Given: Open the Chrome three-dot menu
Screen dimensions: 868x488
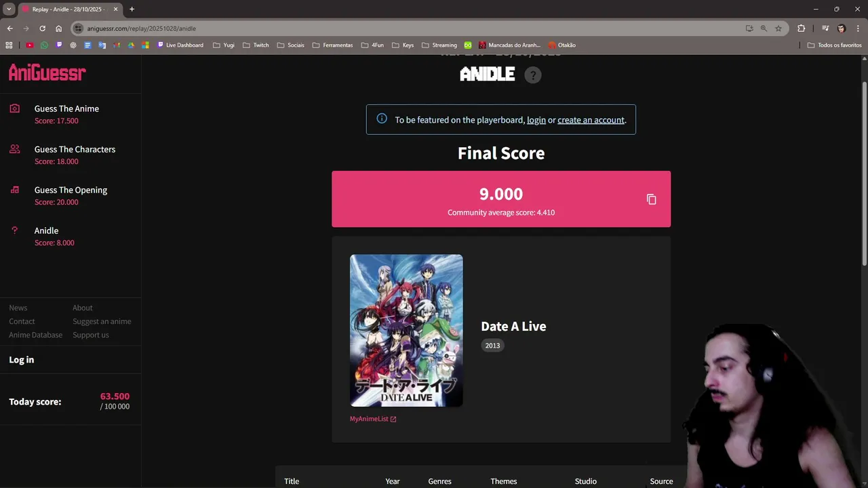Looking at the screenshot, I should [856, 28].
